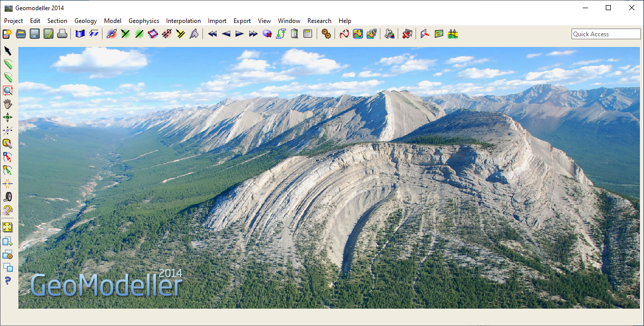644x326 pixels.
Task: Click the yellow starburst sidebar tool
Action: point(8,184)
